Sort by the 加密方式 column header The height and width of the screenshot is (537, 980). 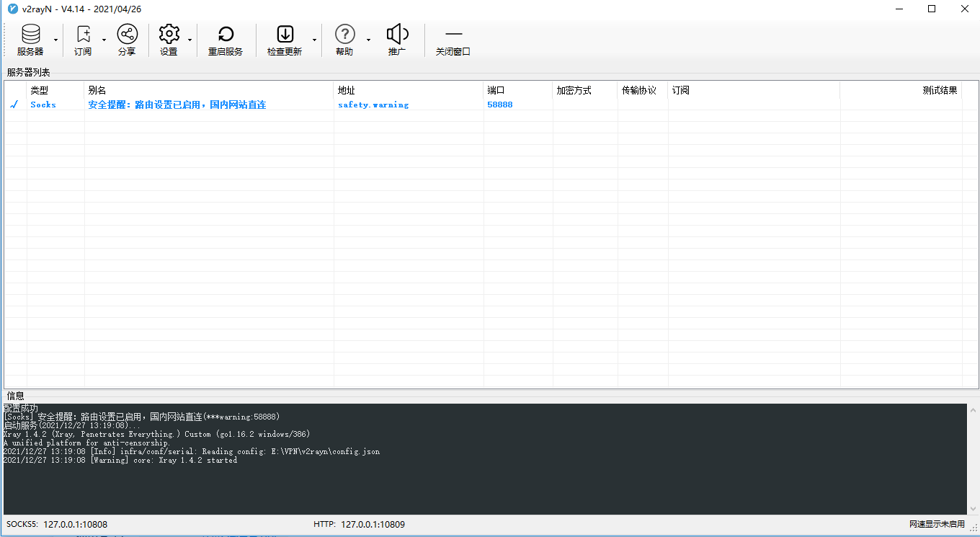585,90
